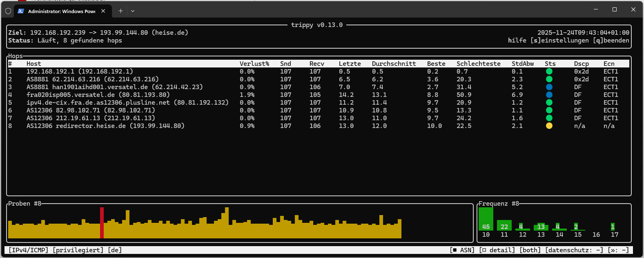
Task: Close the Administrator: Windows PowerShell tab
Action: point(103,11)
